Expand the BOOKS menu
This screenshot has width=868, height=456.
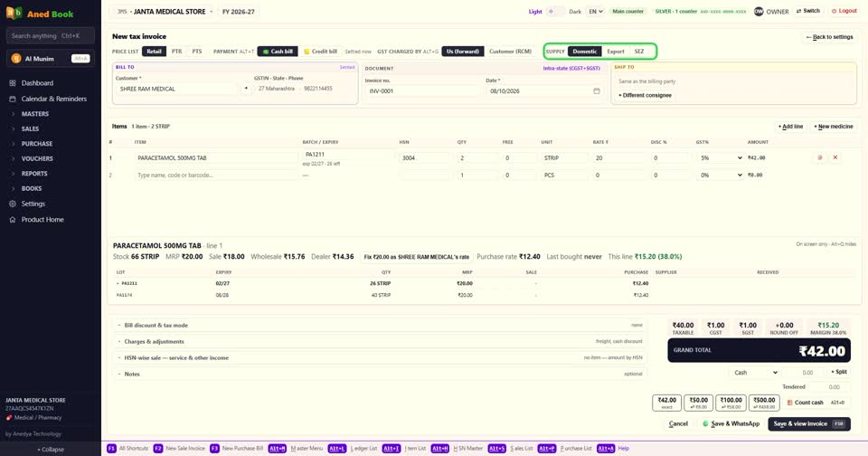pyautogui.click(x=32, y=188)
